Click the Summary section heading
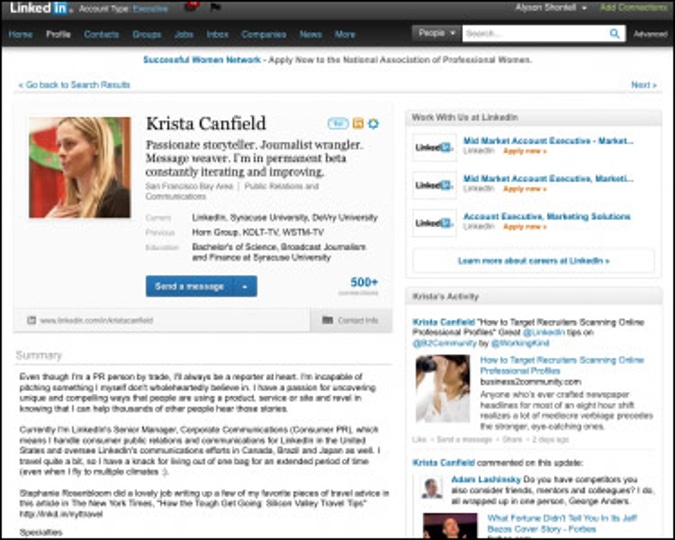This screenshot has height=540, width=675. (39, 355)
